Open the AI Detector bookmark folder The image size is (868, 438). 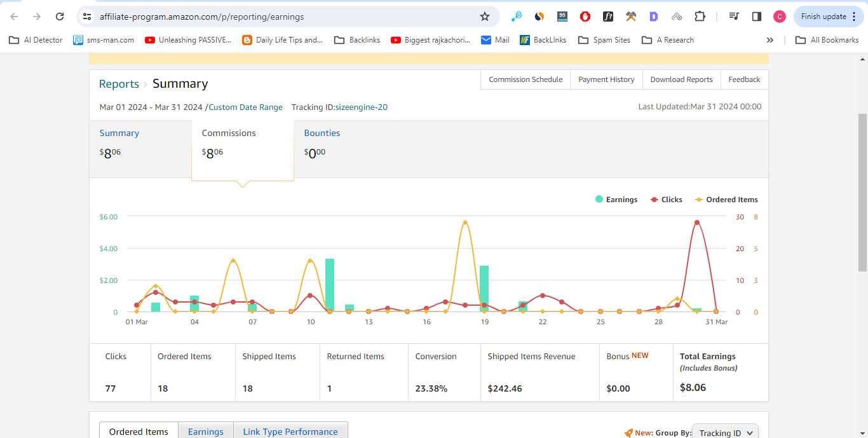[x=36, y=40]
